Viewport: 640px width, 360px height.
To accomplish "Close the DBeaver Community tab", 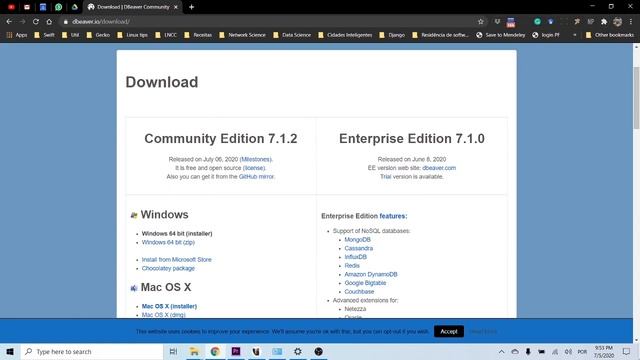I will coord(176,7).
